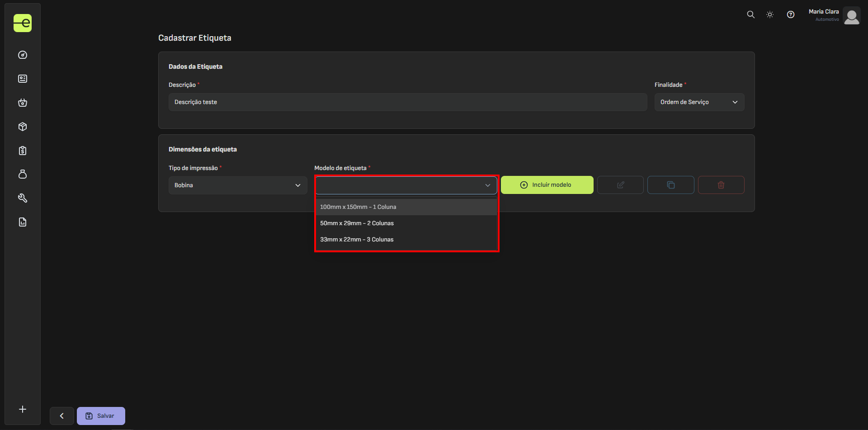Go back with the left arrow button
This screenshot has width=868, height=430.
(x=62, y=416)
